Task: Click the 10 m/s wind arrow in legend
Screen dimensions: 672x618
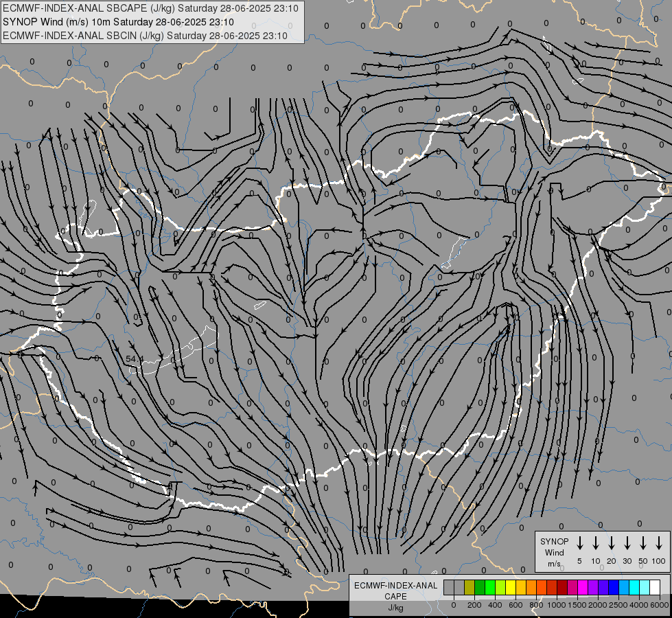Action: (x=595, y=543)
